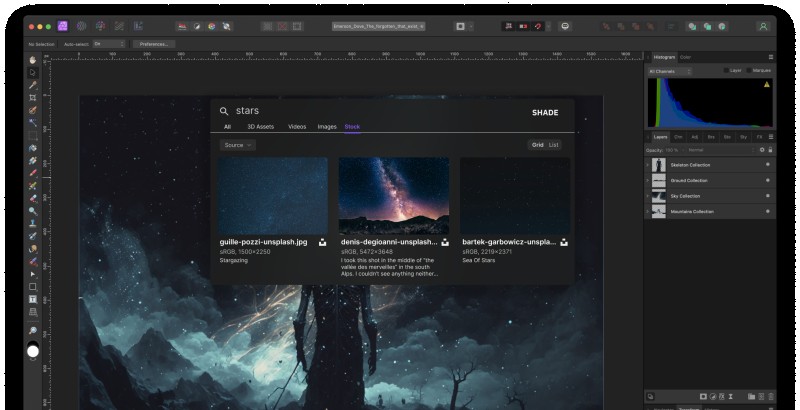800x410 pixels.
Task: Apply Auto Colors from the toolbar
Action: pyautogui.click(x=212, y=27)
